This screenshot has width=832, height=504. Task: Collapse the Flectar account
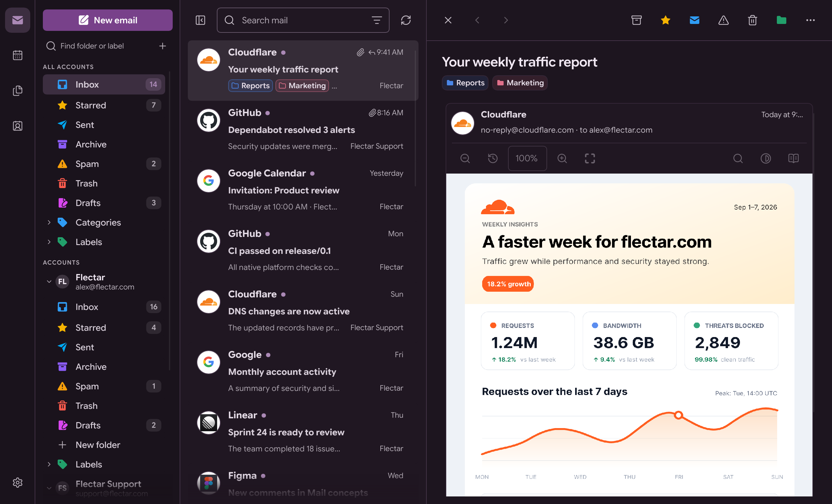(x=49, y=282)
